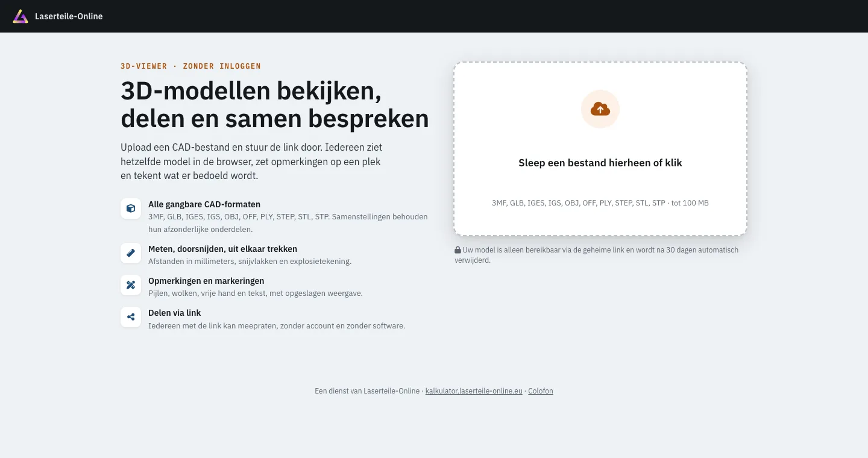Click 'Iedereen met de link kan meepraten' description

click(x=277, y=326)
